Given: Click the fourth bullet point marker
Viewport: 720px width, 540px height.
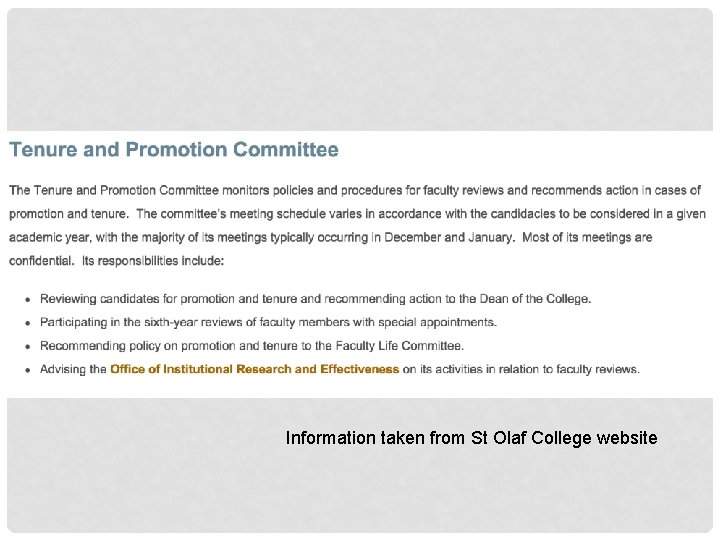Looking at the screenshot, I should click(x=28, y=370).
